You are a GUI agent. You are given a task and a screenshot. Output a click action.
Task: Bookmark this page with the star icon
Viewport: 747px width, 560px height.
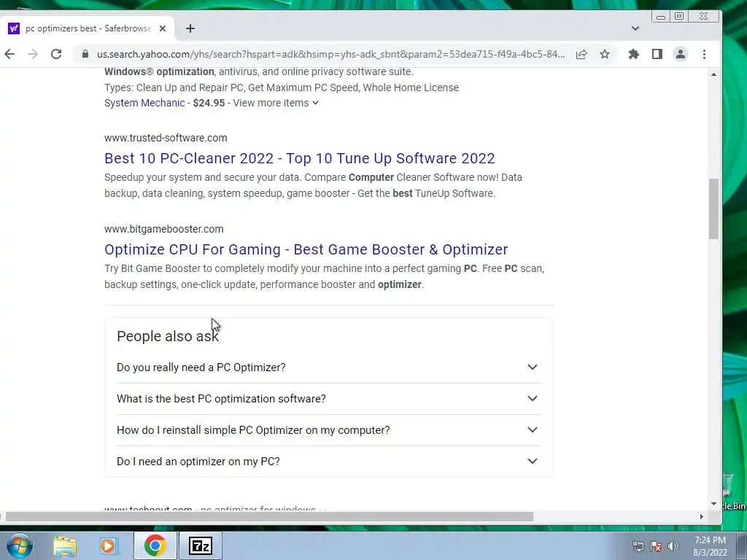click(605, 54)
